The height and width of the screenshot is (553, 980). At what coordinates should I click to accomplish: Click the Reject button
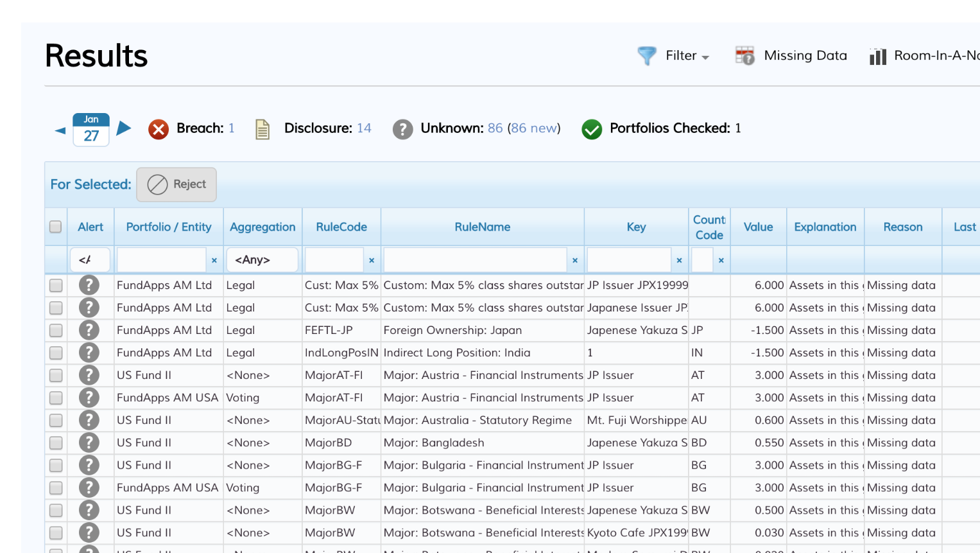[x=176, y=184]
